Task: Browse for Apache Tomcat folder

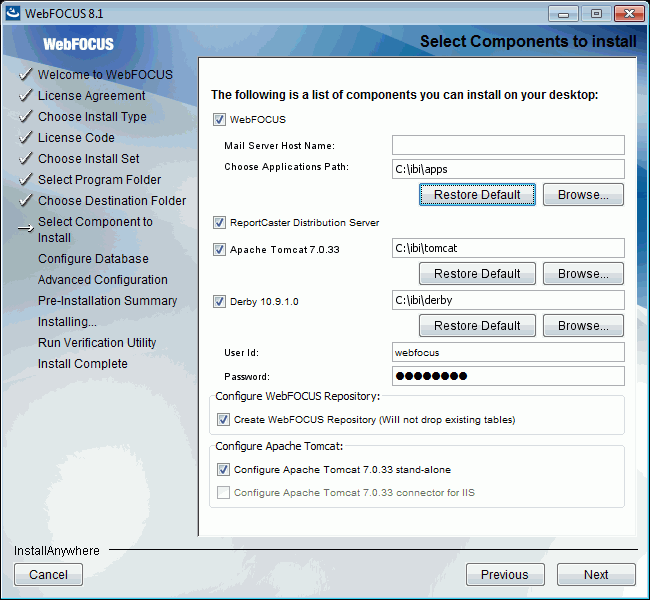Action: pos(583,274)
